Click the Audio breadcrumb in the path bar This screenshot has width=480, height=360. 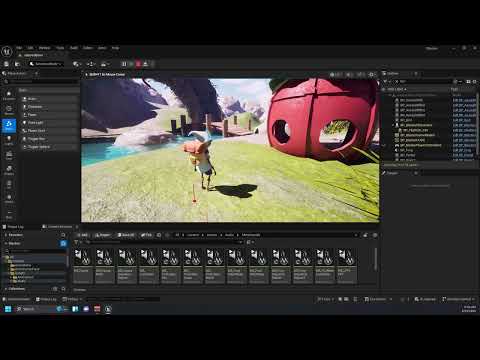click(229, 235)
